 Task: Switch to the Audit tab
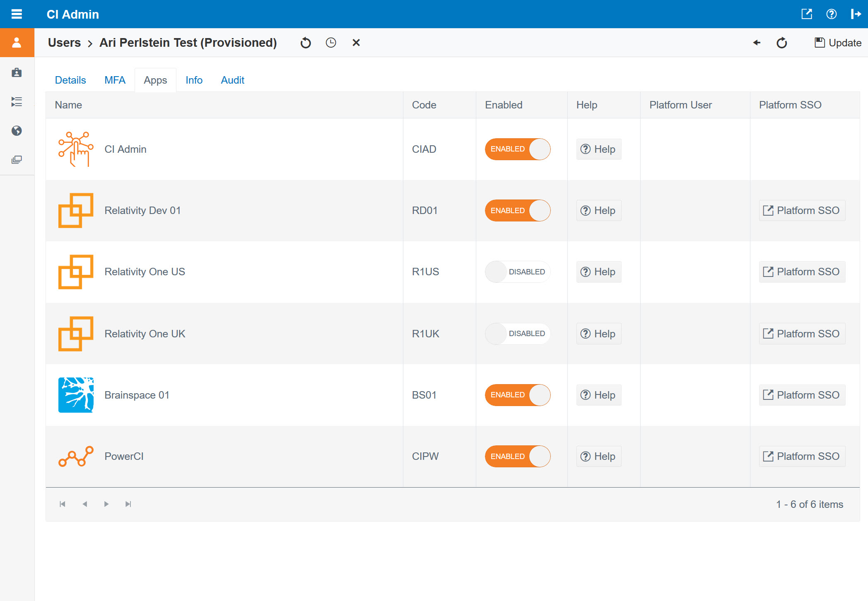pyautogui.click(x=233, y=80)
